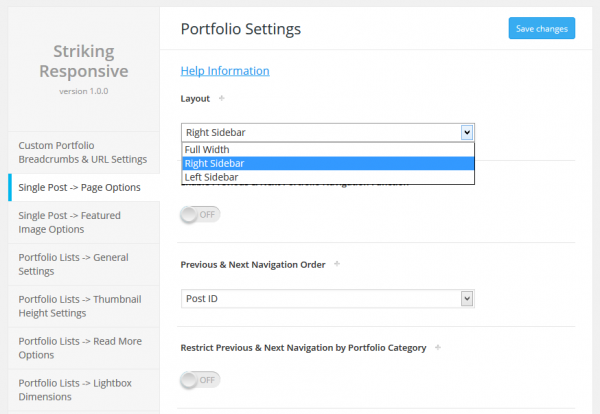Open the Layout dropdown arrow
The image size is (600, 414).
coord(466,131)
